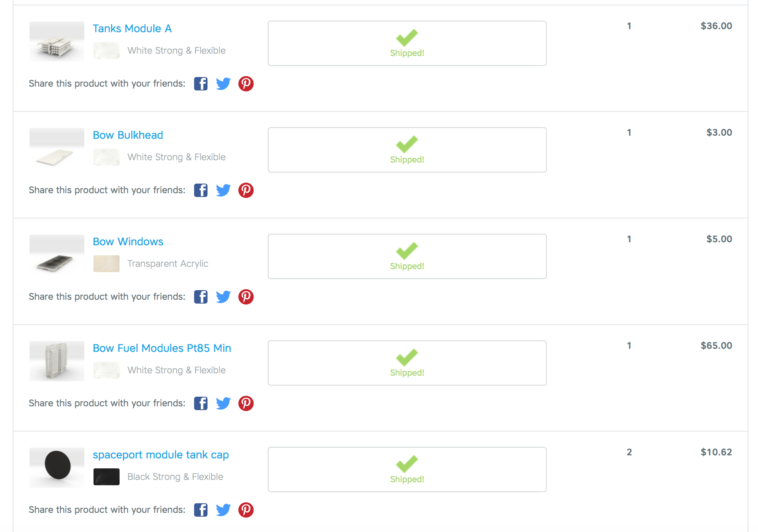The width and height of the screenshot is (758, 532).
Task: Pin Bow Fuel Modules on Pinterest
Action: pyautogui.click(x=246, y=403)
